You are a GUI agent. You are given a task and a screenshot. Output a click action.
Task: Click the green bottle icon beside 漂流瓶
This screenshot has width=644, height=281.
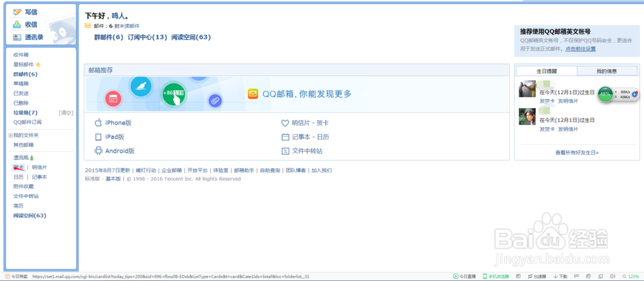tap(32, 158)
